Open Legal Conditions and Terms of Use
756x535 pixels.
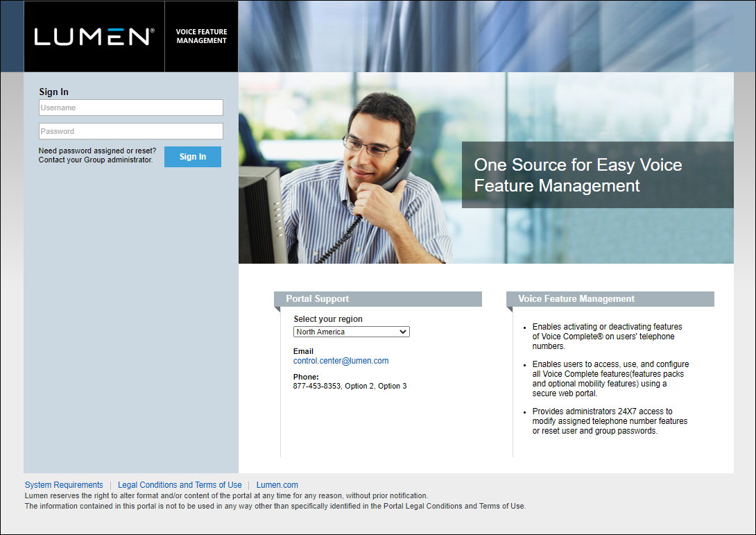tap(180, 485)
